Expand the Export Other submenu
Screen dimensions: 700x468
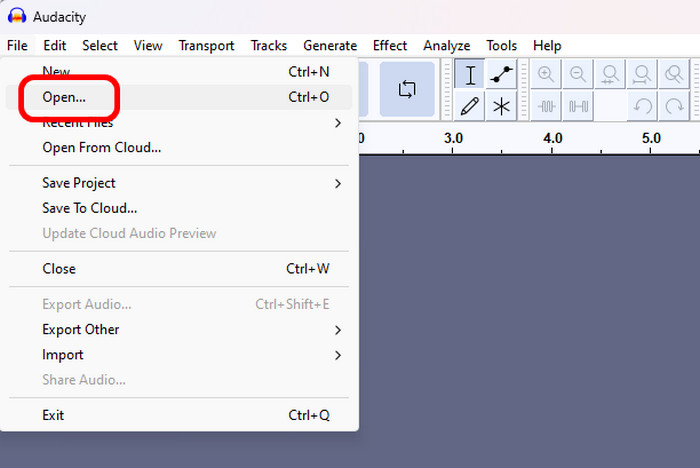[179, 330]
